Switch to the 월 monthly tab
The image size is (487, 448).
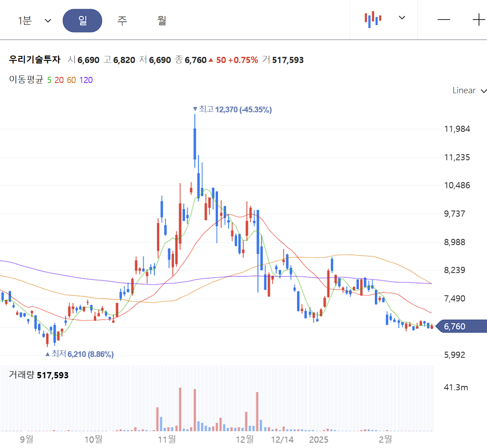pos(162,20)
